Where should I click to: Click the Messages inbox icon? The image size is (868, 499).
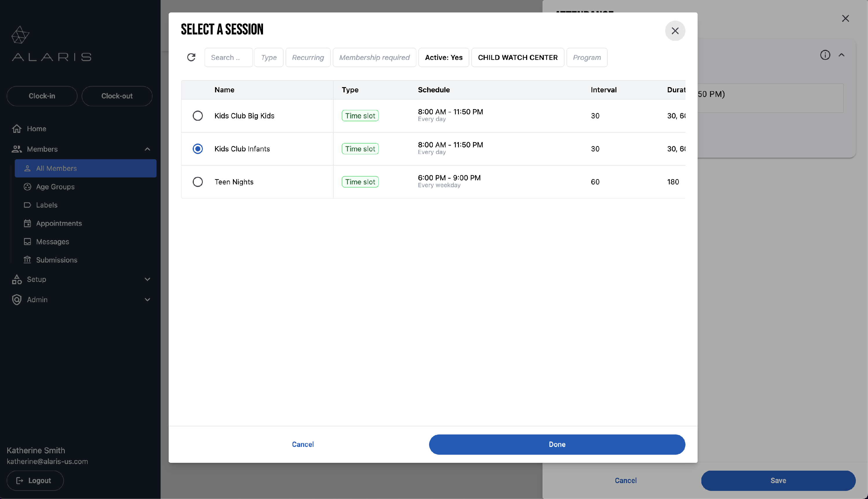click(x=27, y=242)
